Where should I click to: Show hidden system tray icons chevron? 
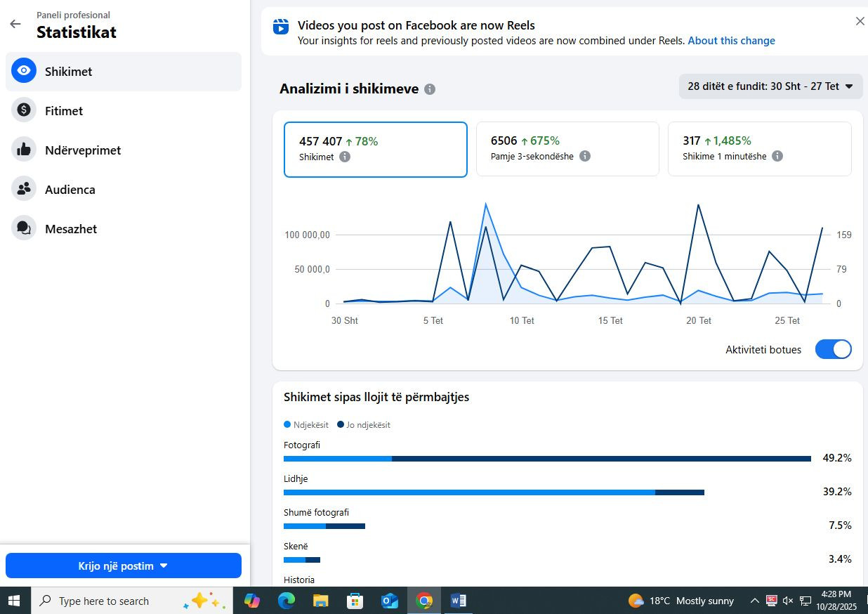click(x=754, y=601)
